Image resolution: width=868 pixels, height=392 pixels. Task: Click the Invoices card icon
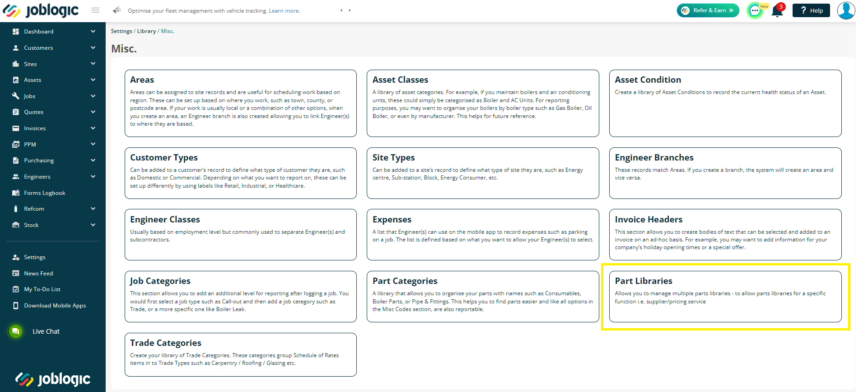click(16, 128)
